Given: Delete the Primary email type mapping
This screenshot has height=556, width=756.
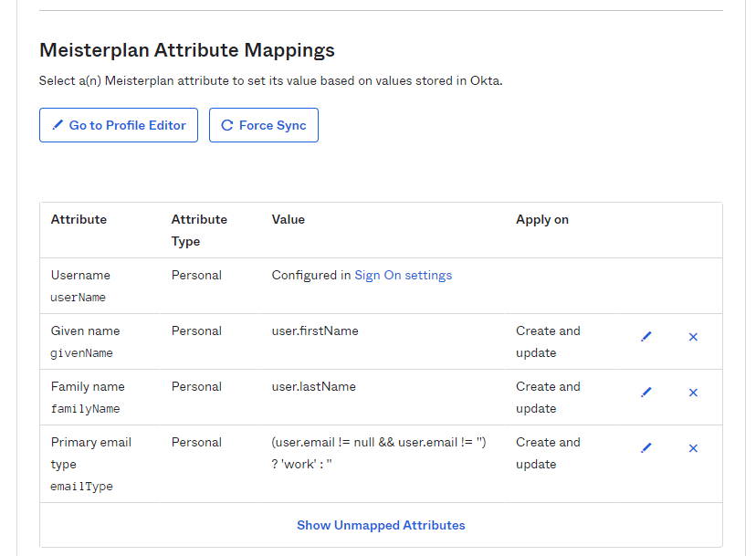Looking at the screenshot, I should (693, 448).
